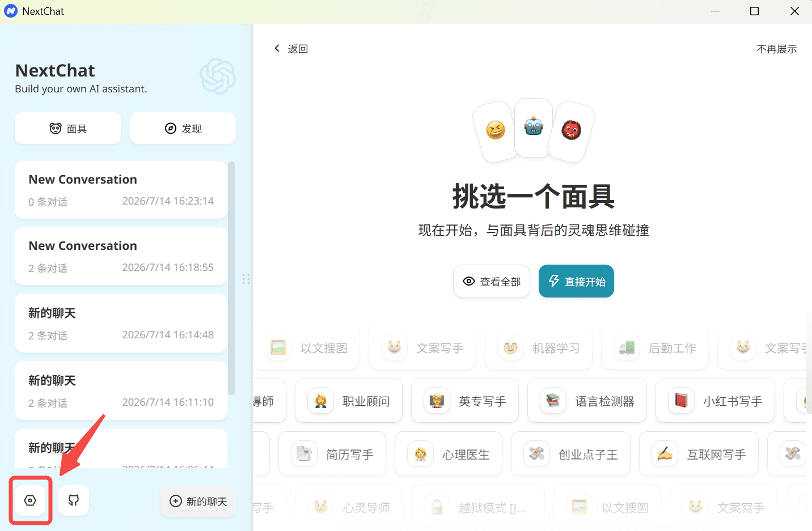Image resolution: width=812 pixels, height=531 pixels.
Task: Click the nerd face icon on 机器学习
Action: (510, 347)
